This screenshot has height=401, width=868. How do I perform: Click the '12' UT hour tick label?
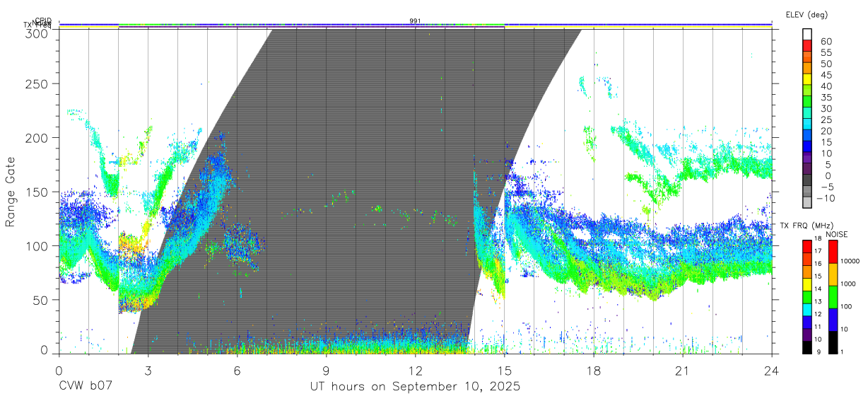click(415, 371)
